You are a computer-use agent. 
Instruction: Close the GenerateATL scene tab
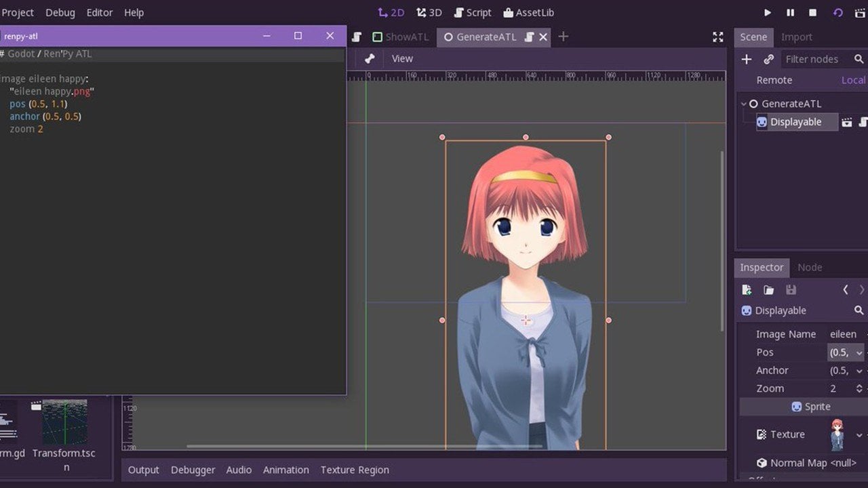point(543,37)
